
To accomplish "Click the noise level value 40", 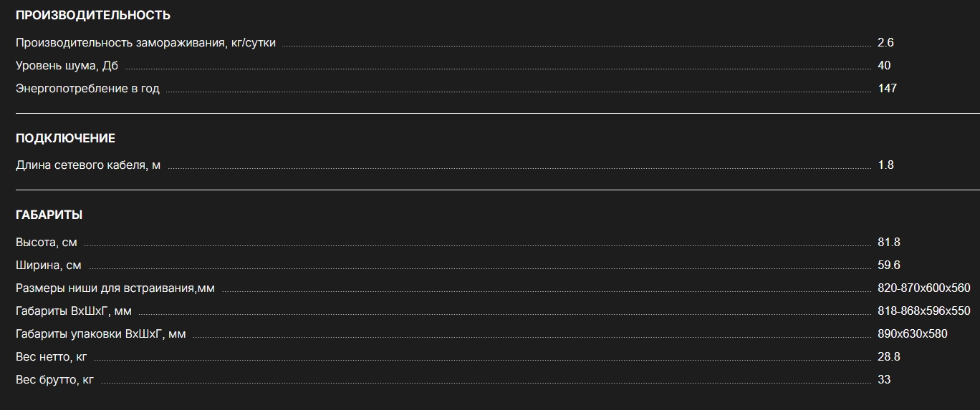I will point(884,66).
